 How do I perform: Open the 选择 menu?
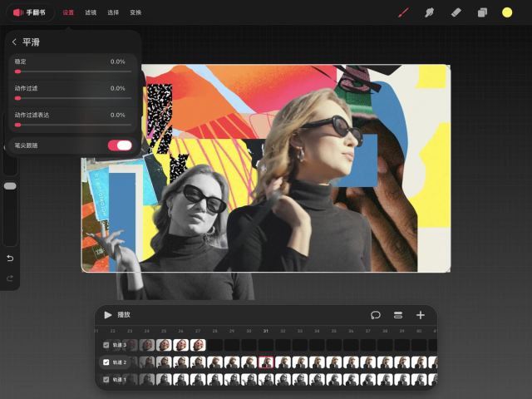113,12
